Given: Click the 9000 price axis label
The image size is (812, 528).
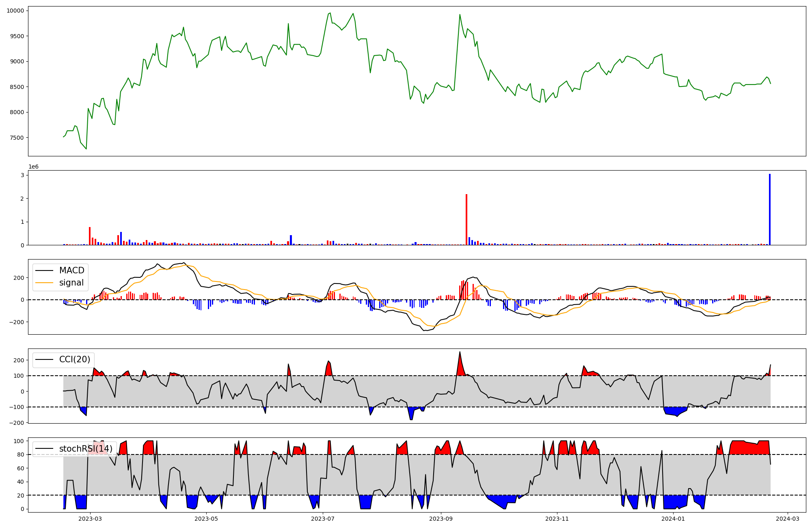Looking at the screenshot, I should (17, 61).
